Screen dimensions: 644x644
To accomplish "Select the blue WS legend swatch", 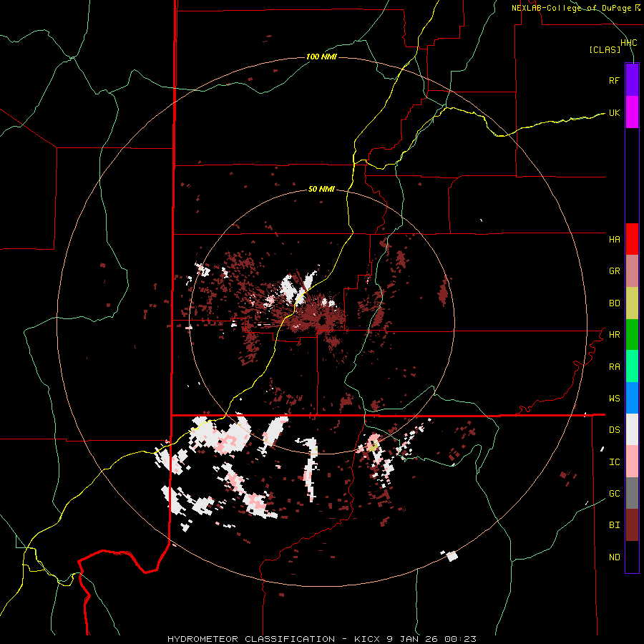I will point(632,398).
